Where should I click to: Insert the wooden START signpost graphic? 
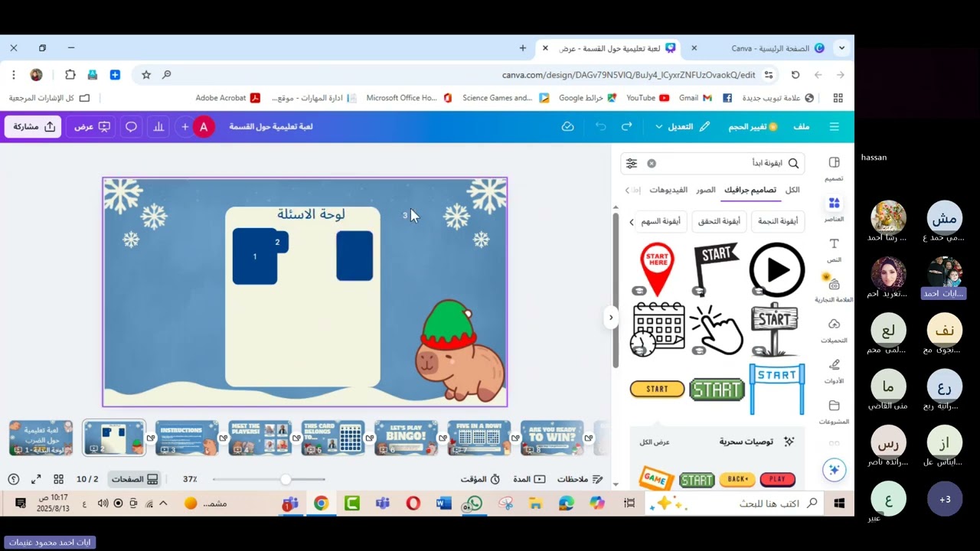[774, 329]
